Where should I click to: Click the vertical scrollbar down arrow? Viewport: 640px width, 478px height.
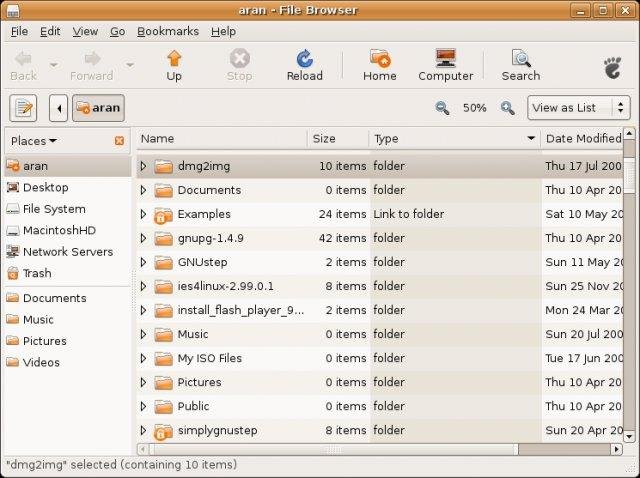pos(629,437)
